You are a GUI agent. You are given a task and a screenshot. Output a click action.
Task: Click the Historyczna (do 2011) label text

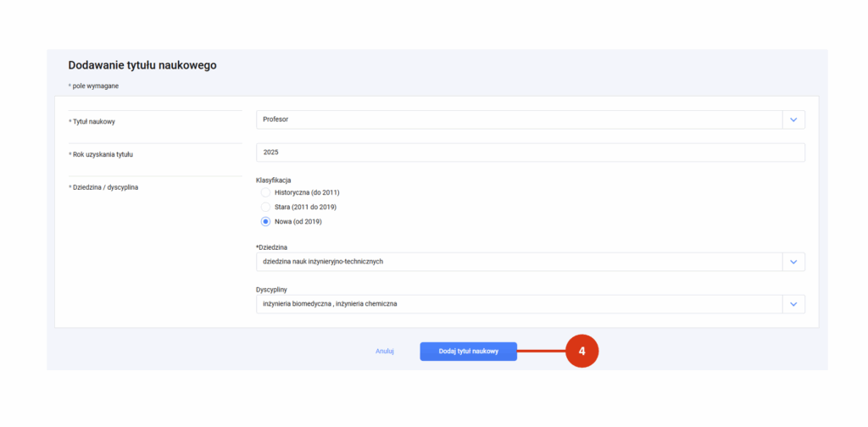pyautogui.click(x=307, y=192)
